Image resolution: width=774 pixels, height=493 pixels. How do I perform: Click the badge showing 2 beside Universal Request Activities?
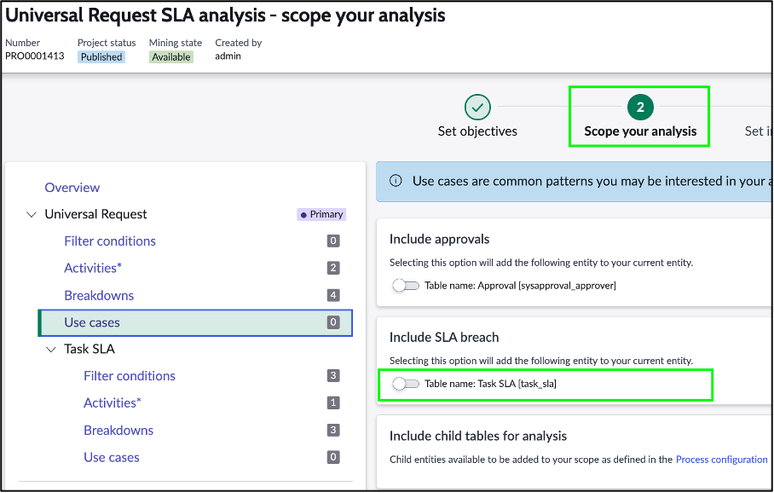click(x=333, y=268)
